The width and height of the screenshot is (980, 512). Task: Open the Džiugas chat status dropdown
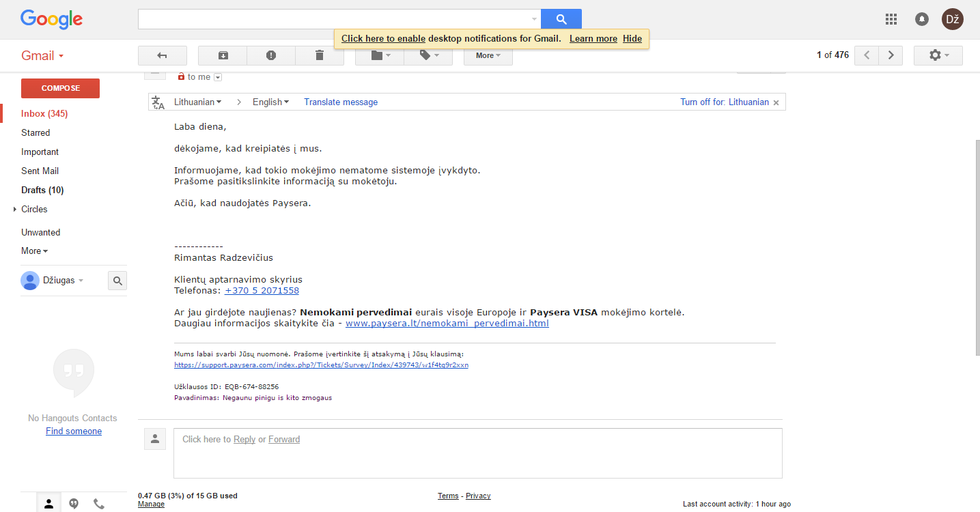pos(81,281)
